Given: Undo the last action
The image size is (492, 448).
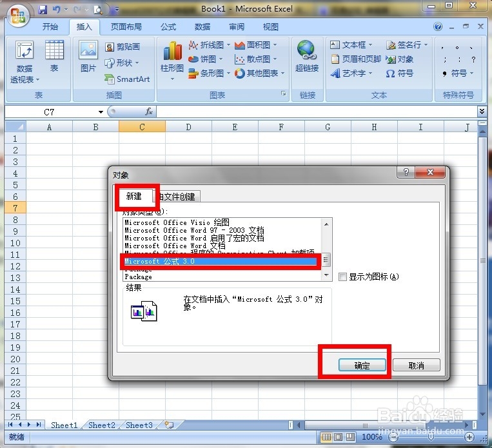Looking at the screenshot, I should pyautogui.click(x=56, y=10).
